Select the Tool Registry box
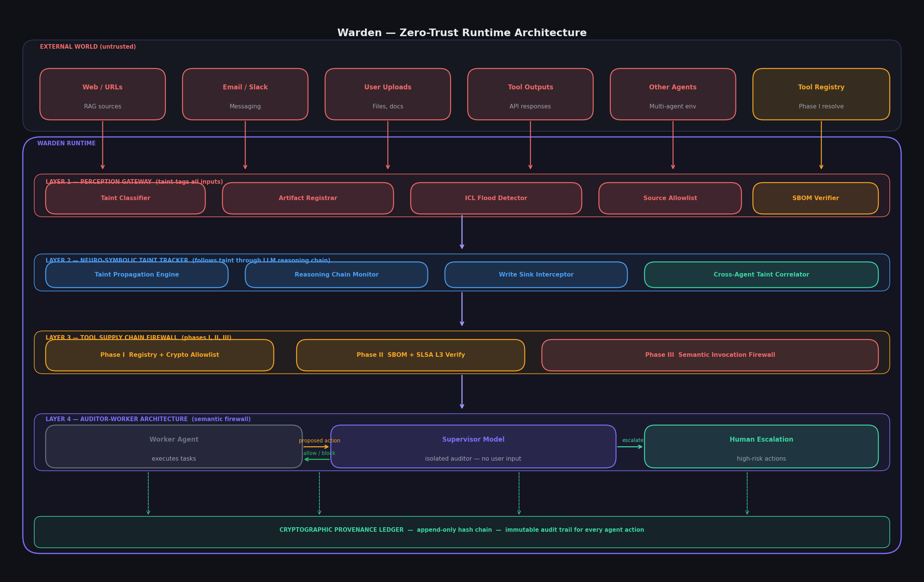This screenshot has width=924, height=582. pyautogui.click(x=821, y=94)
